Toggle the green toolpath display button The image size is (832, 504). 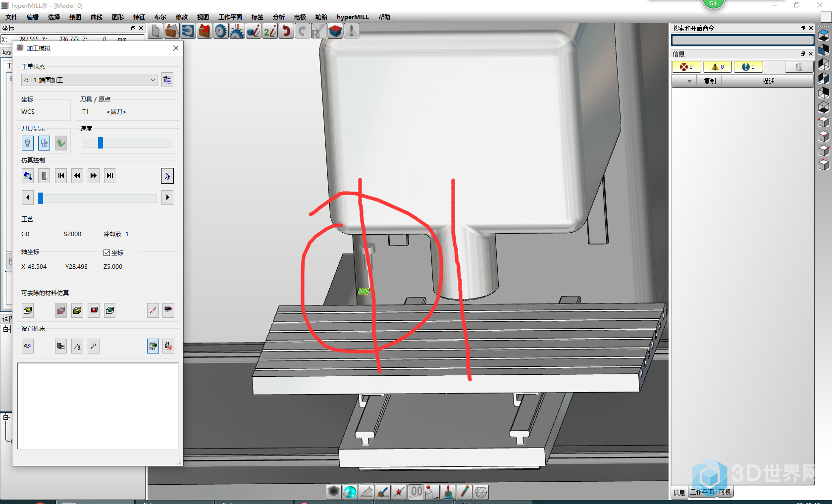pos(61,143)
